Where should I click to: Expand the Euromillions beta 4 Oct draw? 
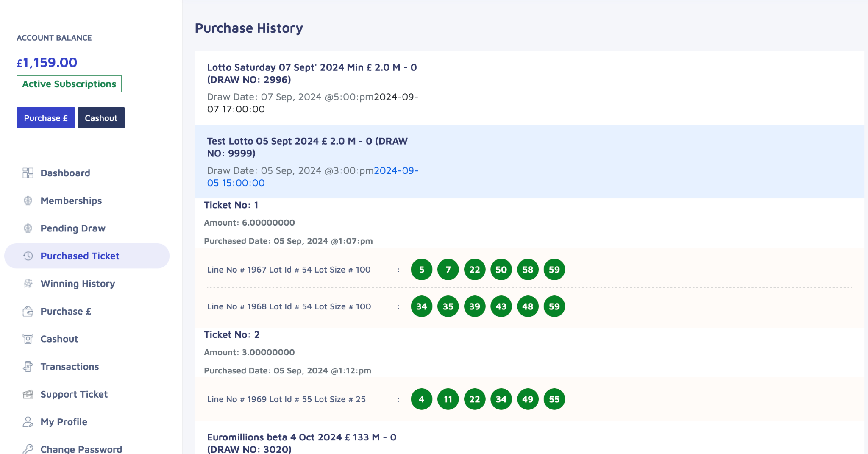click(x=301, y=443)
